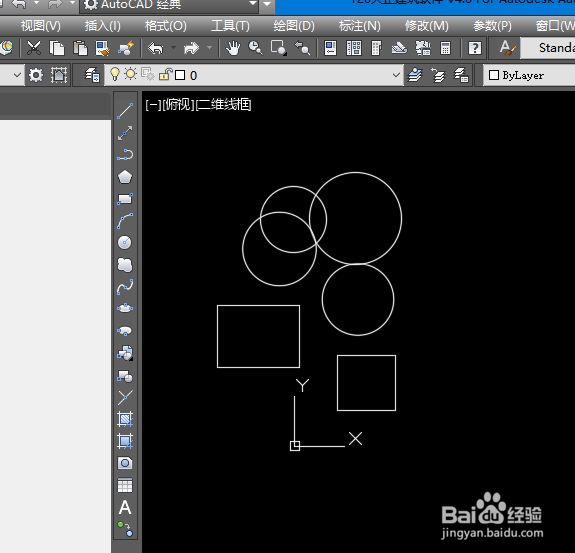Open the Table insert tool
Image resolution: width=575 pixels, height=553 pixels.
(x=125, y=486)
